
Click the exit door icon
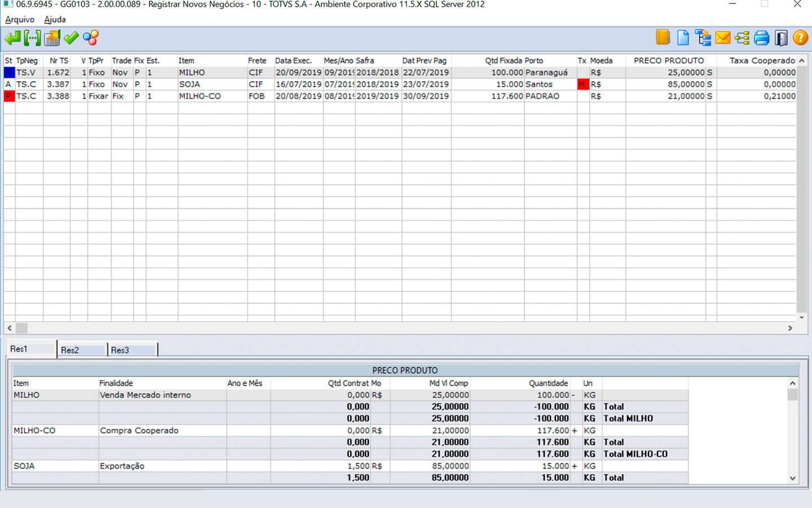pos(781,38)
